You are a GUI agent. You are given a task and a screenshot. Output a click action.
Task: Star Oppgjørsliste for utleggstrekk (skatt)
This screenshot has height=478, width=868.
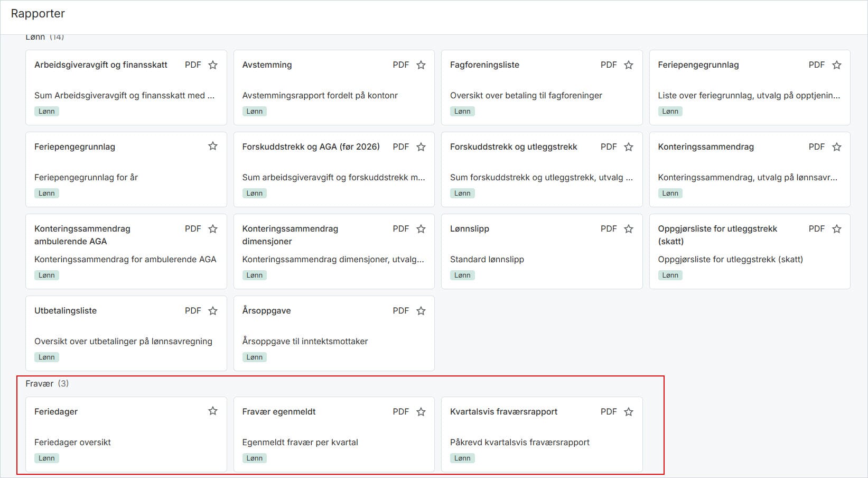point(837,229)
